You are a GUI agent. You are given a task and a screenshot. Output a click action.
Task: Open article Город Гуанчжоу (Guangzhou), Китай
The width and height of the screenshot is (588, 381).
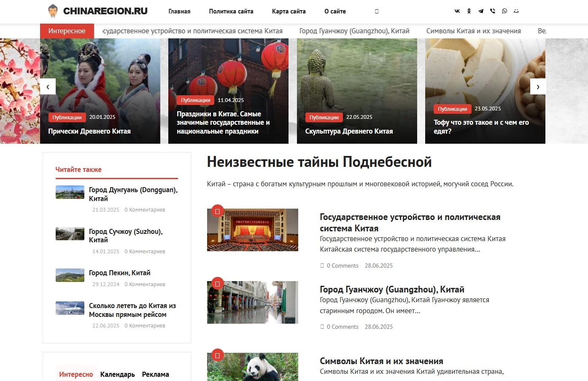coord(392,290)
